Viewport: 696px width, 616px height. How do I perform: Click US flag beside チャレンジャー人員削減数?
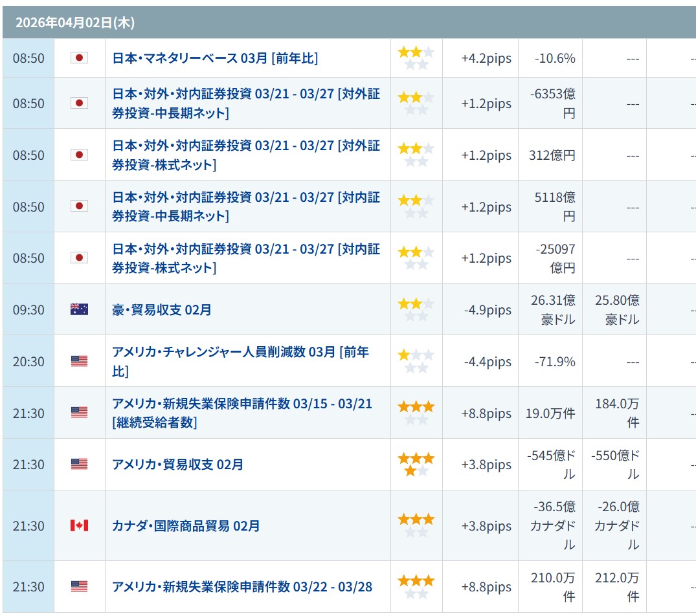79,361
